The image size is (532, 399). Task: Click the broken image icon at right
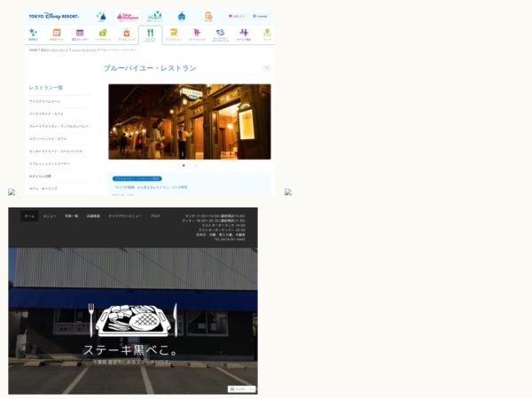point(288,192)
